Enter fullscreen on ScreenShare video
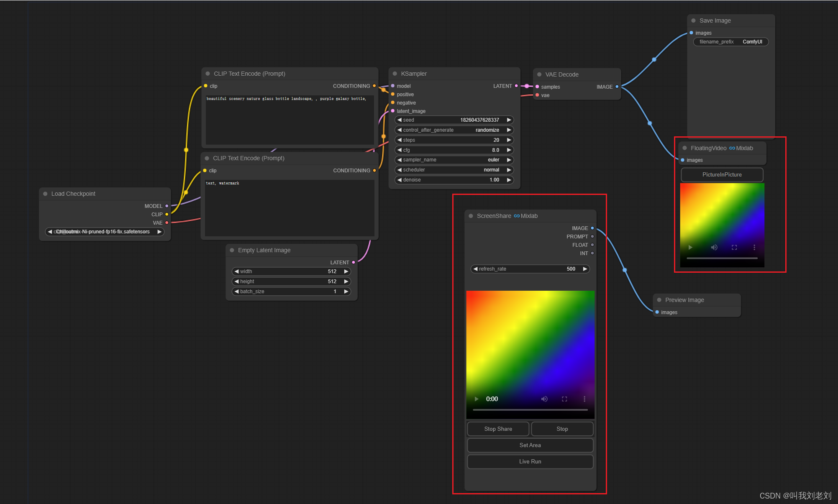The width and height of the screenshot is (838, 504). point(564,399)
